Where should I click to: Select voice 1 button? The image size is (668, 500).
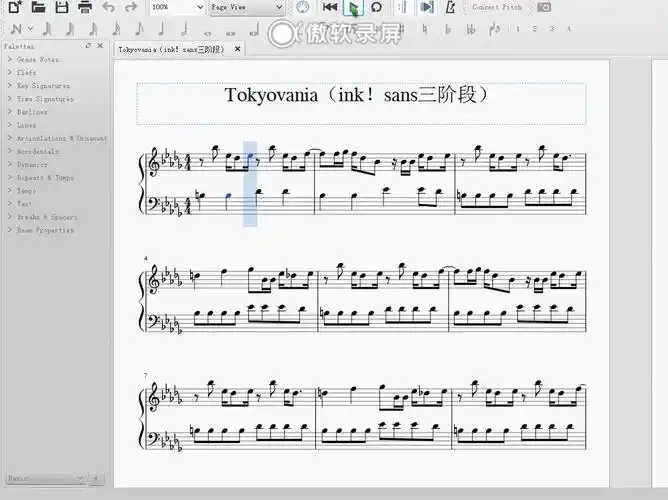pos(518,29)
